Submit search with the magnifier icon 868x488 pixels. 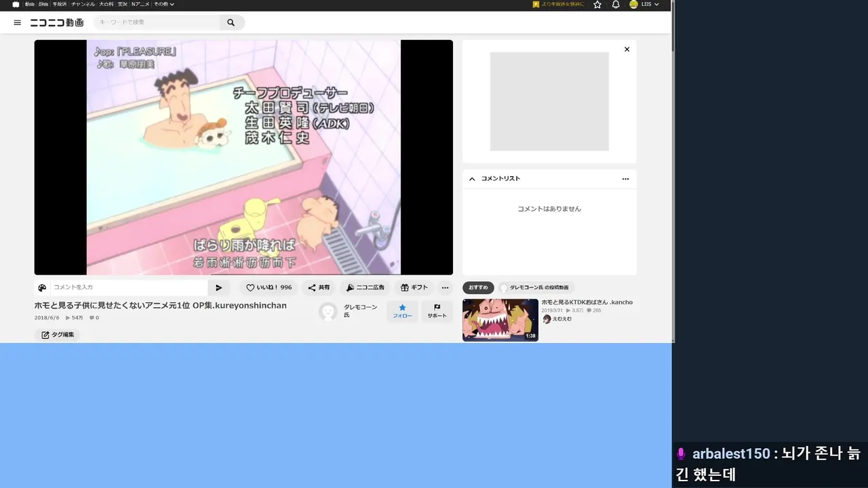click(231, 22)
